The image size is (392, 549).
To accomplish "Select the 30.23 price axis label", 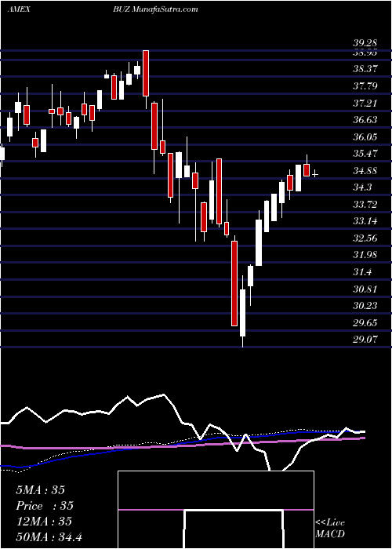I will (x=365, y=306).
